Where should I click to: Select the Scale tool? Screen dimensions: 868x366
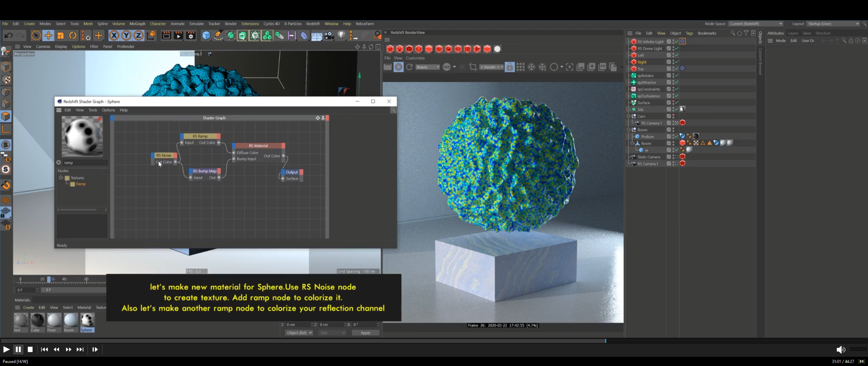[61, 35]
